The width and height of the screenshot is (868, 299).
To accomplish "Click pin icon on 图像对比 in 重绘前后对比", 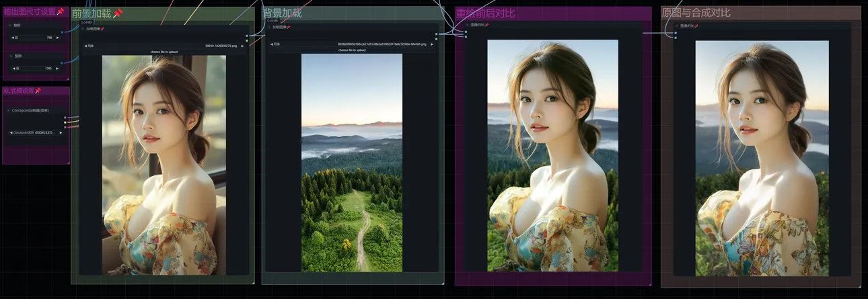I will click(x=486, y=25).
